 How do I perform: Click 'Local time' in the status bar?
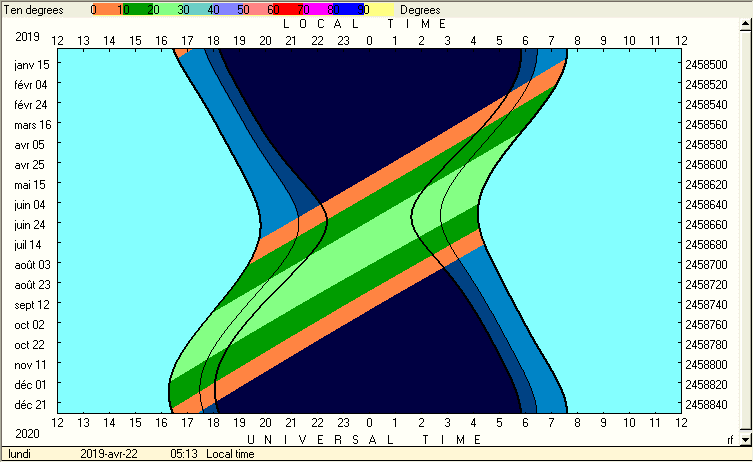[230, 454]
